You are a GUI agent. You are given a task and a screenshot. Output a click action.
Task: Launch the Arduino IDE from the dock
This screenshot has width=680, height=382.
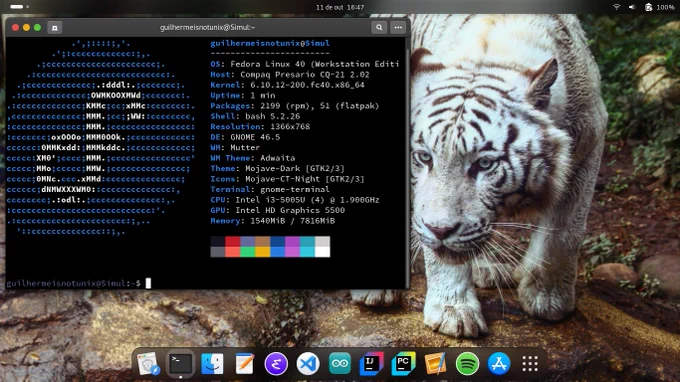click(340, 364)
